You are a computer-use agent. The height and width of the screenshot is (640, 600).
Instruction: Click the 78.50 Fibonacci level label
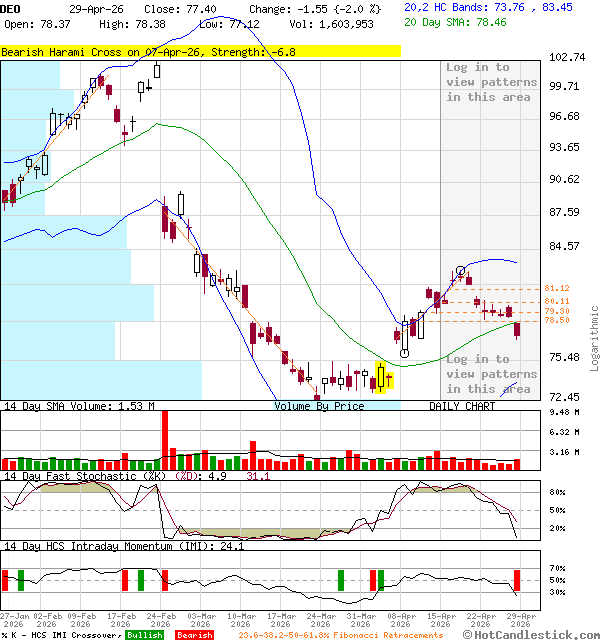pyautogui.click(x=557, y=320)
